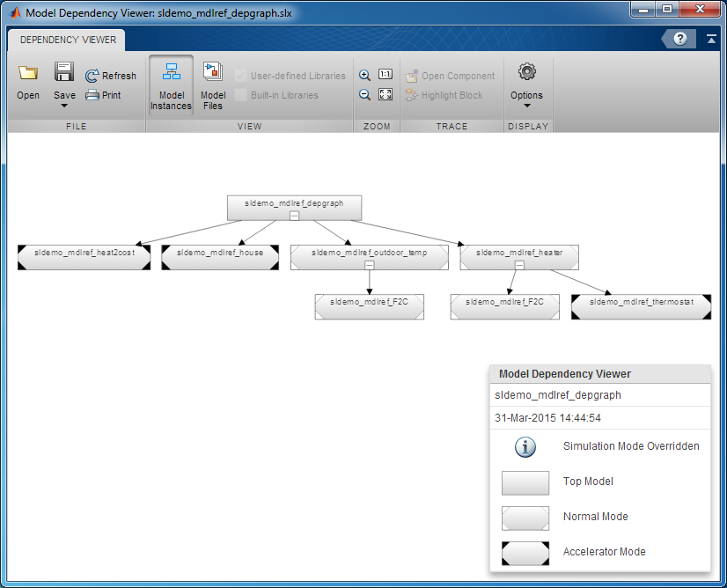Click the Accelerator Mode legend swatch

(x=525, y=553)
